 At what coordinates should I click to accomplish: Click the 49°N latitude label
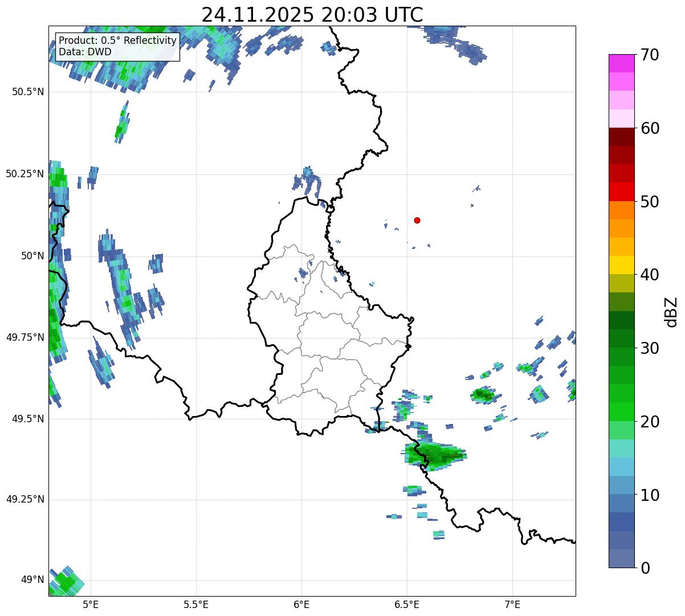point(32,580)
